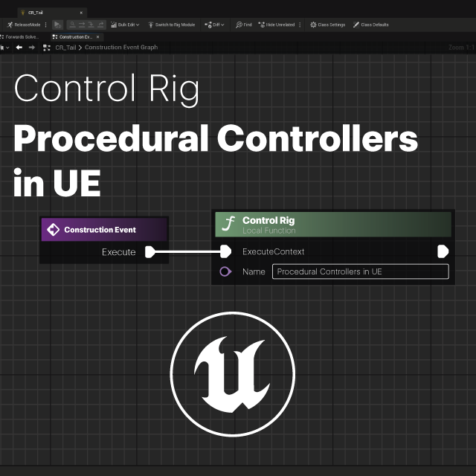Open the Bulk Edit dropdown
This screenshot has height=476, width=476.
pyautogui.click(x=125, y=25)
